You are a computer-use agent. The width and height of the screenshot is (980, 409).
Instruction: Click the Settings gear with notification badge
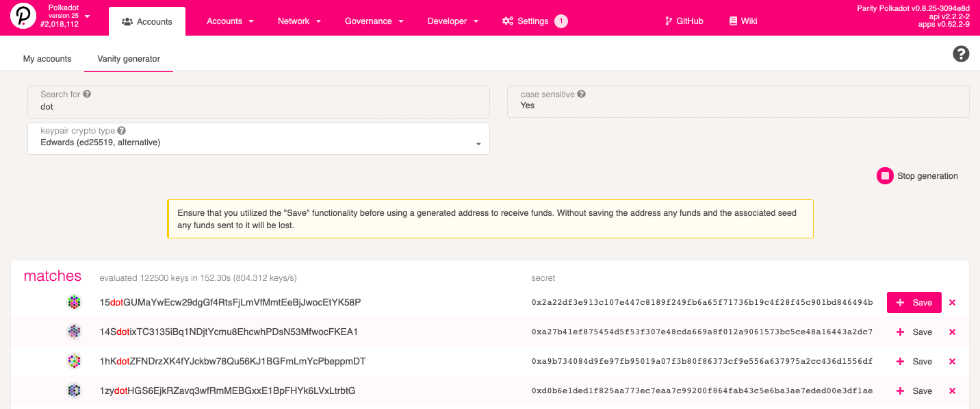[534, 21]
